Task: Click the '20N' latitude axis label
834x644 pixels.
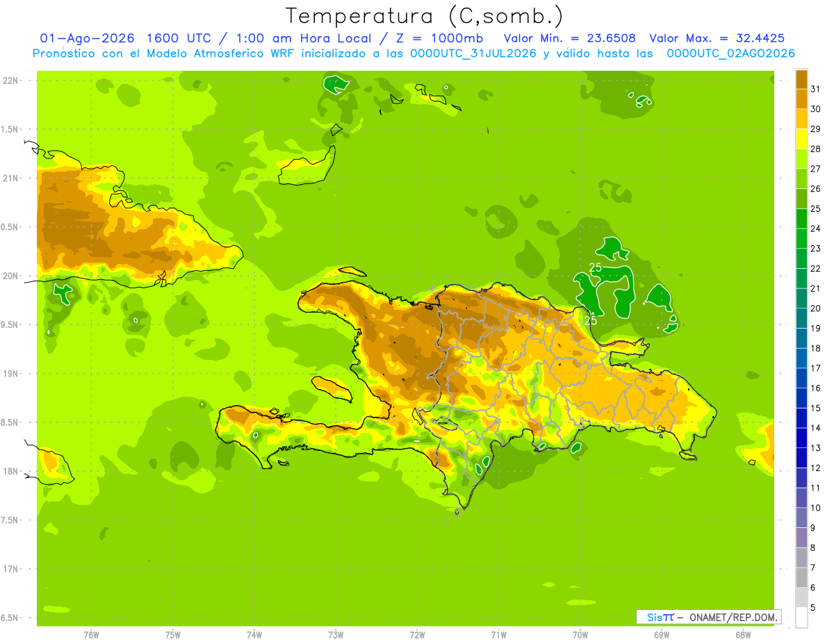Action: tap(10, 276)
